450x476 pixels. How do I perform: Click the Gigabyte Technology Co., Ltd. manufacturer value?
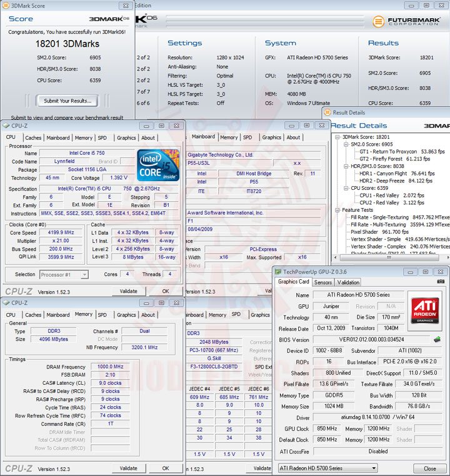pyautogui.click(x=220, y=155)
